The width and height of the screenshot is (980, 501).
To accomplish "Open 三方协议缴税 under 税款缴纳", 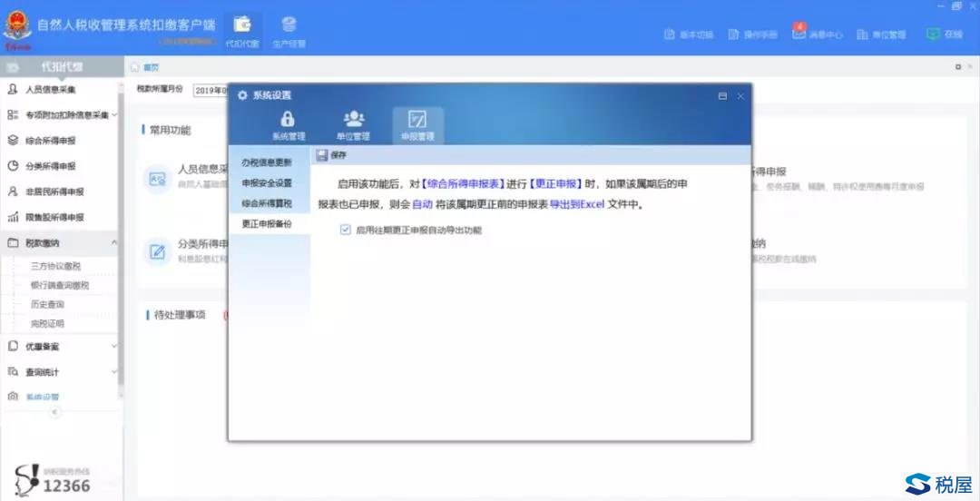I will tap(56, 267).
